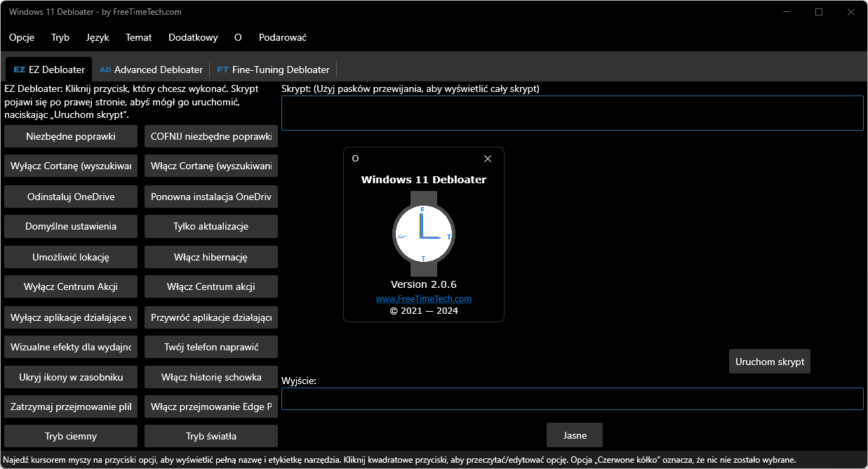Switch to the Advanced Debloater tab
Viewport: 868px width, 469px height.
[151, 70]
